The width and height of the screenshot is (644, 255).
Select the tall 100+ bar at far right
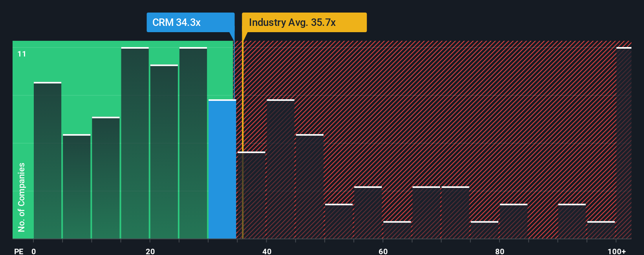624,143
